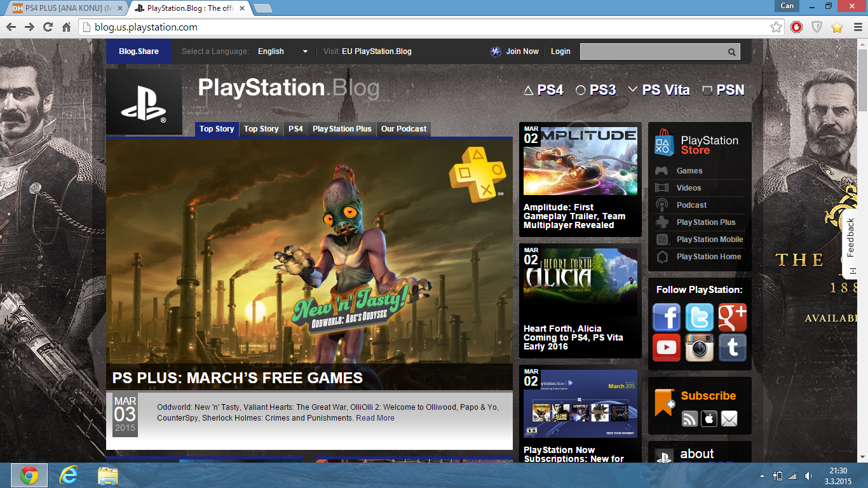The height and width of the screenshot is (488, 868).
Task: Open the PS3 category in header
Action: click(595, 90)
